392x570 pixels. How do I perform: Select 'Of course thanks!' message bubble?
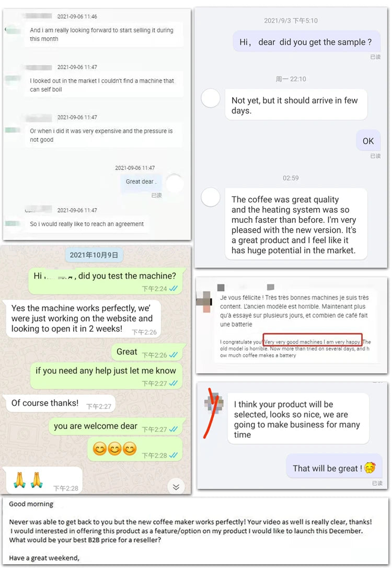coord(59,403)
